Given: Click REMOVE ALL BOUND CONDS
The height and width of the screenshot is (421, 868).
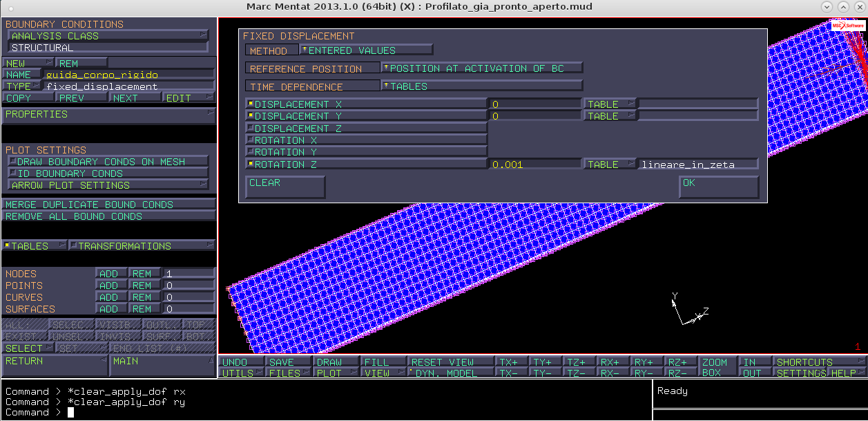Looking at the screenshot, I should click(108, 216).
